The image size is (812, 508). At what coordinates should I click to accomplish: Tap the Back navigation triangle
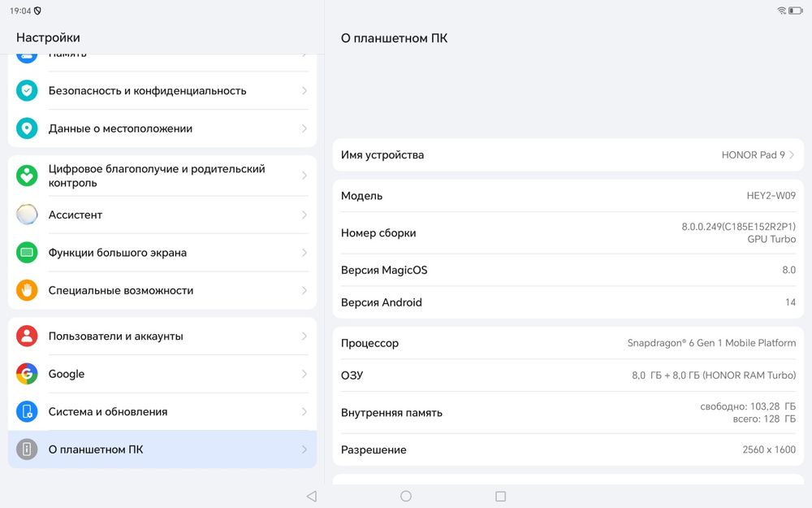tap(312, 496)
